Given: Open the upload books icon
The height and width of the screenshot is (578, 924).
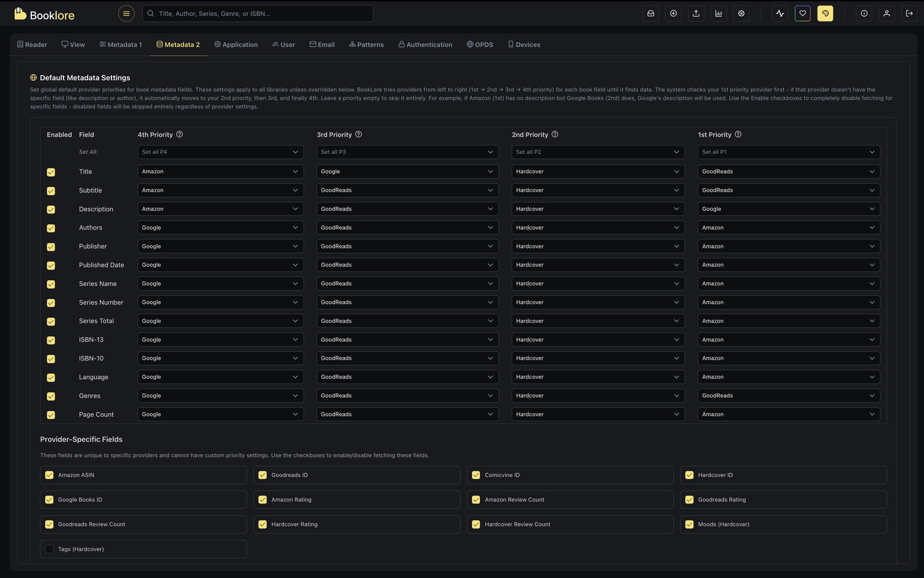Looking at the screenshot, I should [696, 13].
